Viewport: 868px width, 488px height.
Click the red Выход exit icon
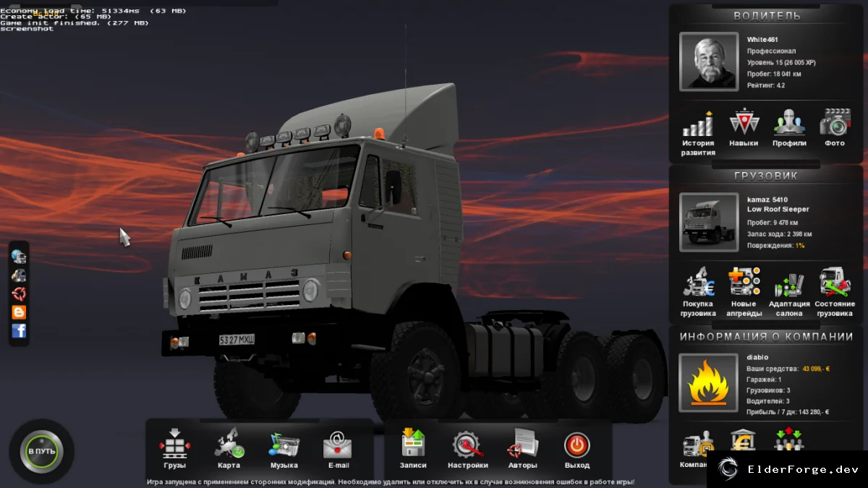576,445
